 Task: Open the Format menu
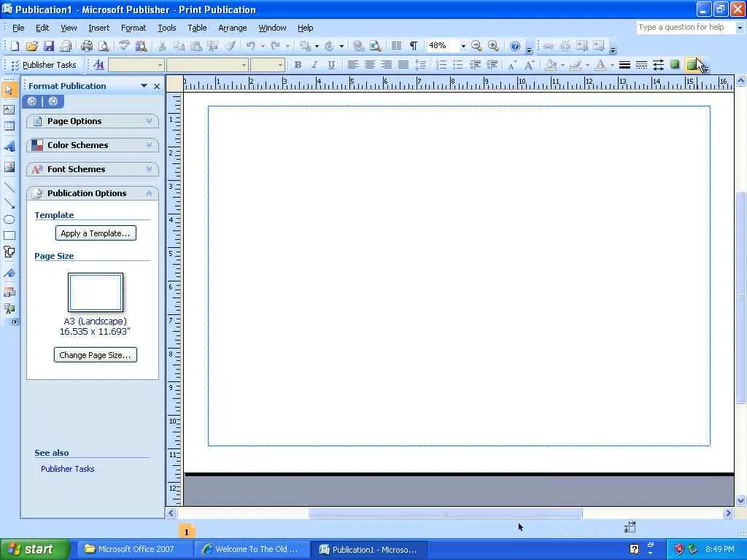tap(133, 28)
